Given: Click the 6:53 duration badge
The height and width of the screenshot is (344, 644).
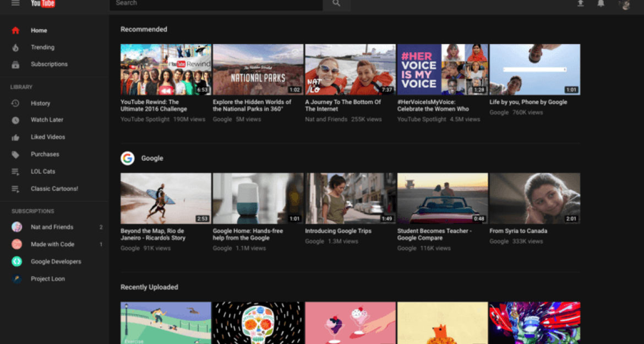Looking at the screenshot, I should [203, 90].
